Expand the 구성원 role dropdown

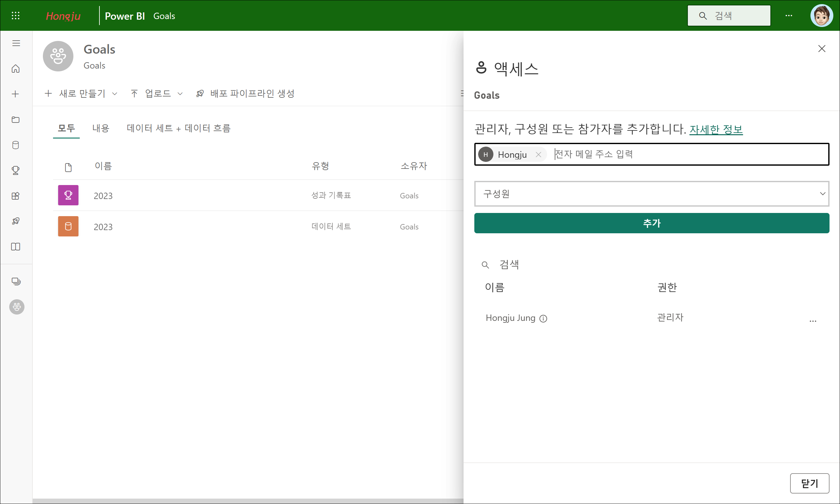point(651,194)
